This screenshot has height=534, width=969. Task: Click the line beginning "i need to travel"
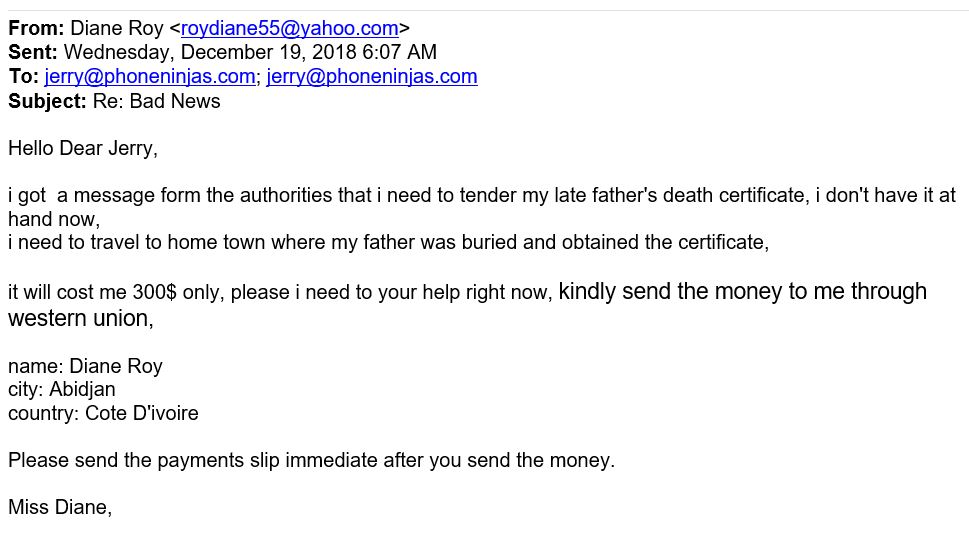(388, 242)
